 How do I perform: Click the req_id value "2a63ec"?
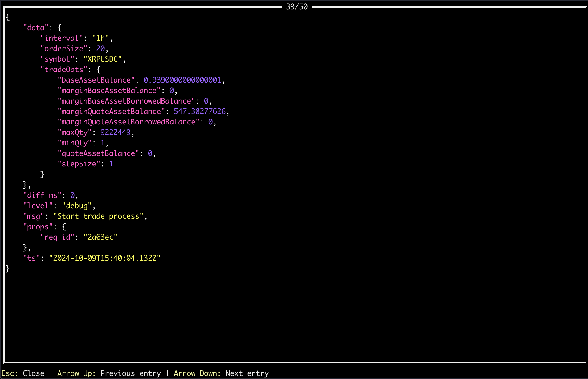tap(100, 237)
